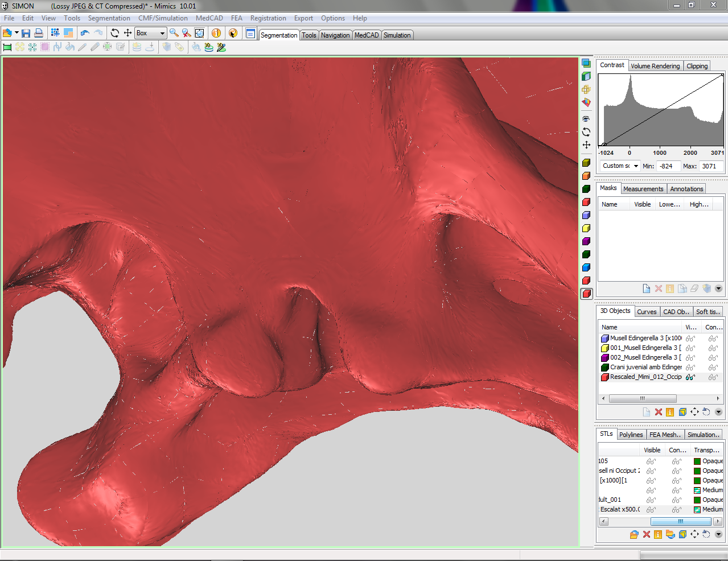Open the Segmentation menu in menu bar
Image resolution: width=728 pixels, height=561 pixels.
109,18
